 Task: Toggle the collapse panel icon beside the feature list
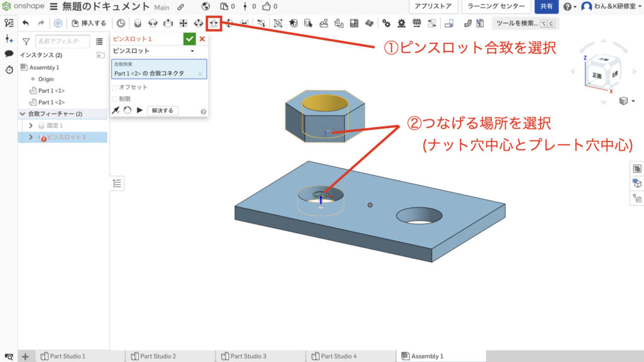[117, 184]
